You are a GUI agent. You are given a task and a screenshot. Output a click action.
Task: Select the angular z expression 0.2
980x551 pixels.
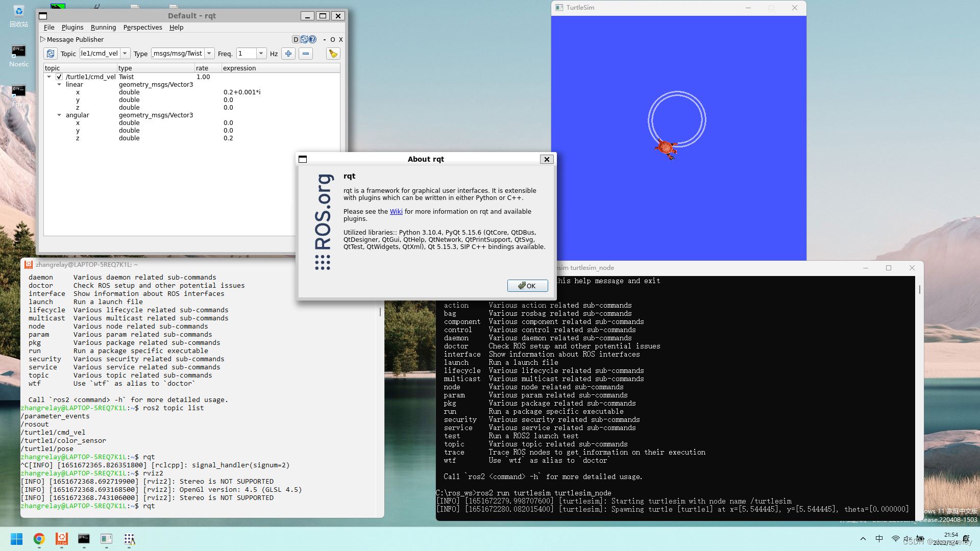point(228,138)
